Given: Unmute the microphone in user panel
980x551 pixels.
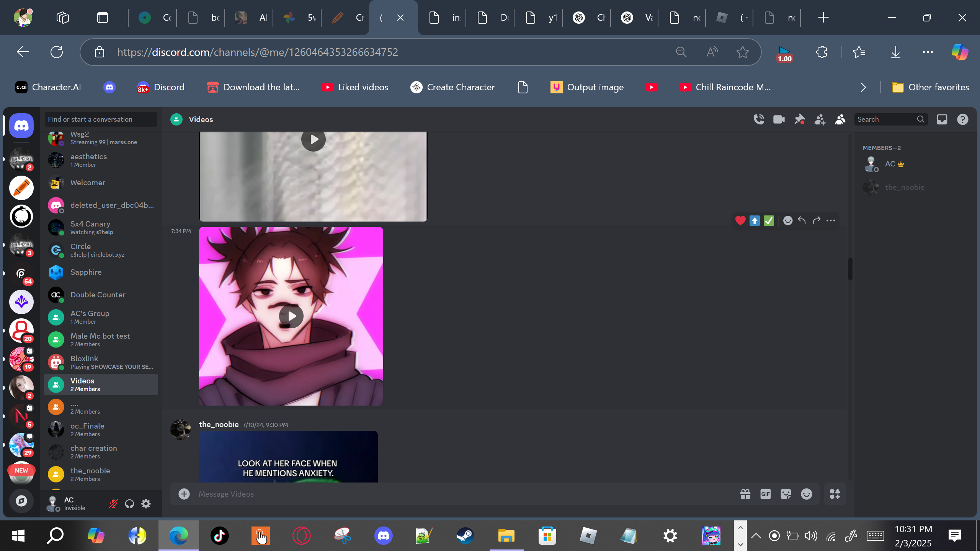Looking at the screenshot, I should click(x=113, y=504).
